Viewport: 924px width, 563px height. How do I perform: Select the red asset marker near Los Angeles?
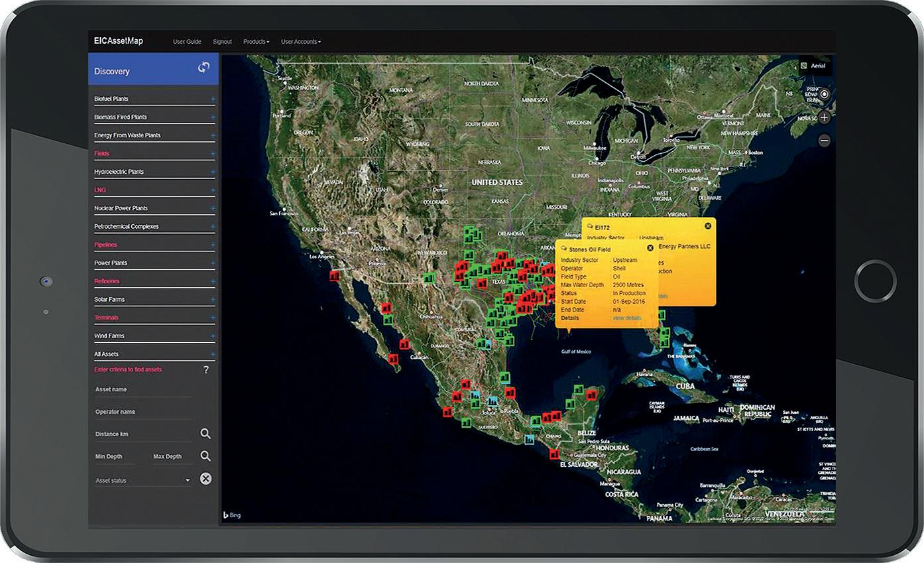click(x=335, y=275)
